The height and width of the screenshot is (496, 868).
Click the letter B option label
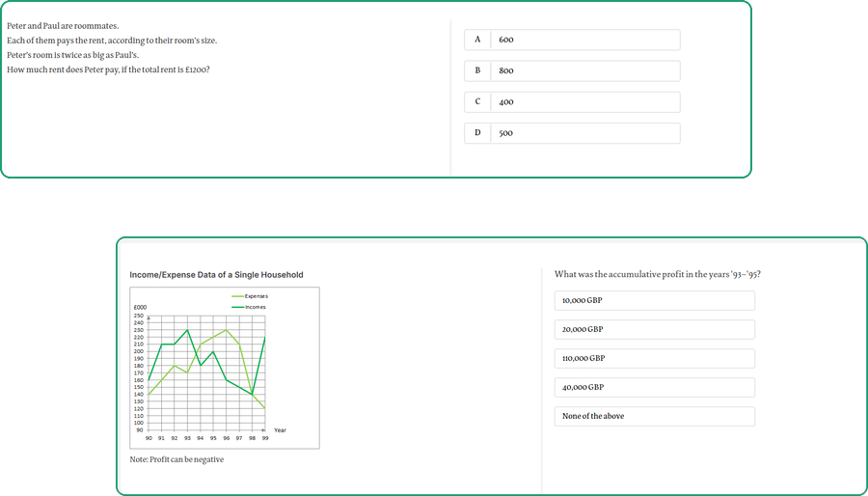click(x=477, y=70)
